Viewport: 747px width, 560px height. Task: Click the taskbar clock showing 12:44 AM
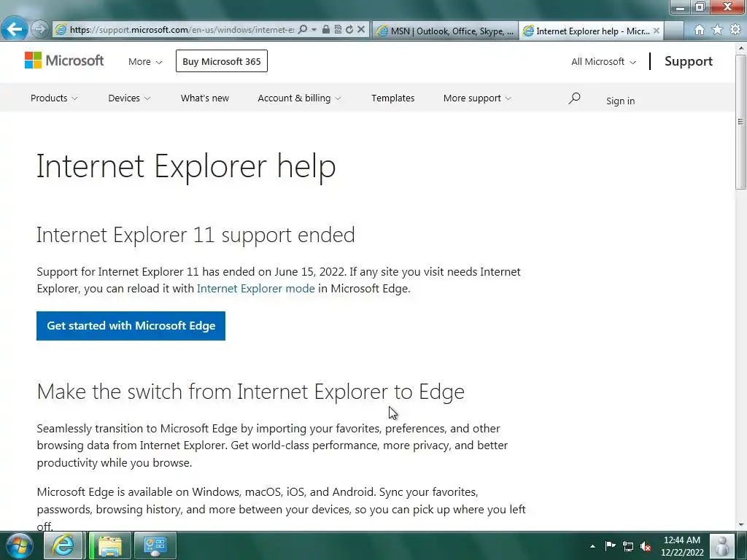point(682,545)
